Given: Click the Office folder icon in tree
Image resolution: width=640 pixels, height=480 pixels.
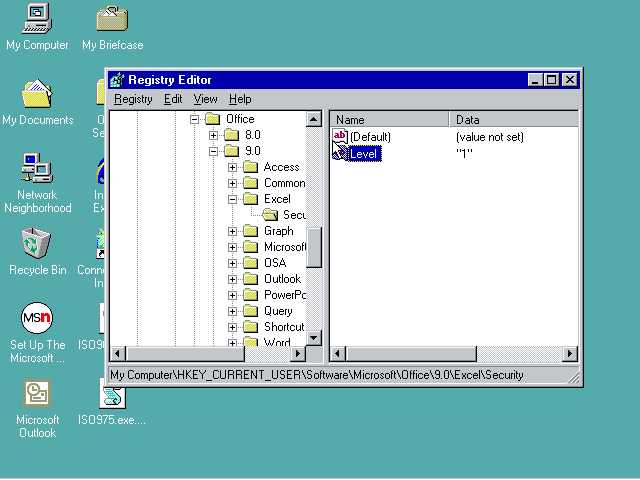Looking at the screenshot, I should coord(213,119).
